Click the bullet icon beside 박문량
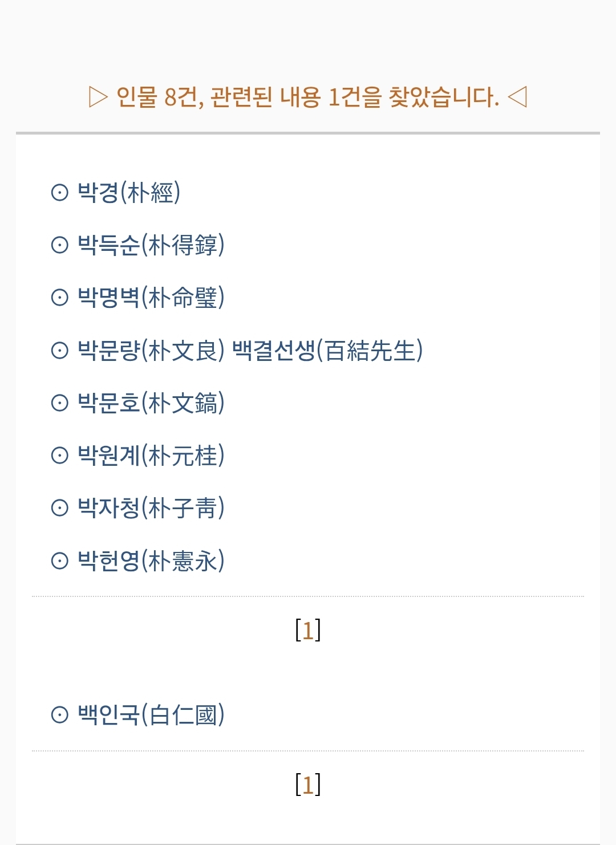 point(60,350)
